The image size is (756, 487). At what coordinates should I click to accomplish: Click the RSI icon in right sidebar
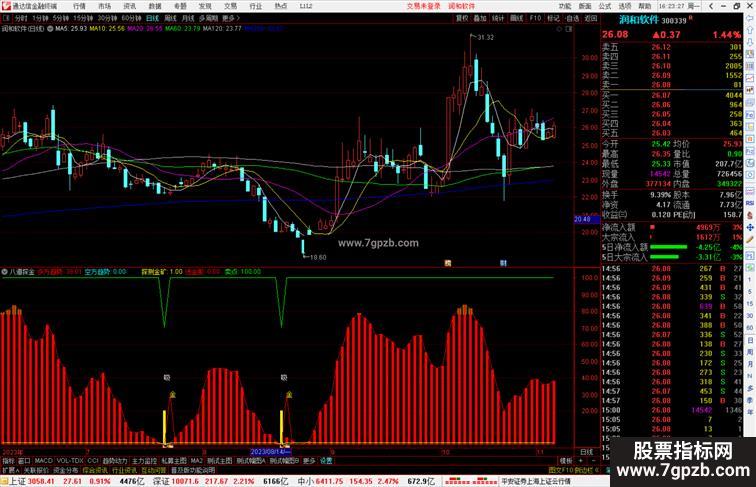[x=750, y=203]
